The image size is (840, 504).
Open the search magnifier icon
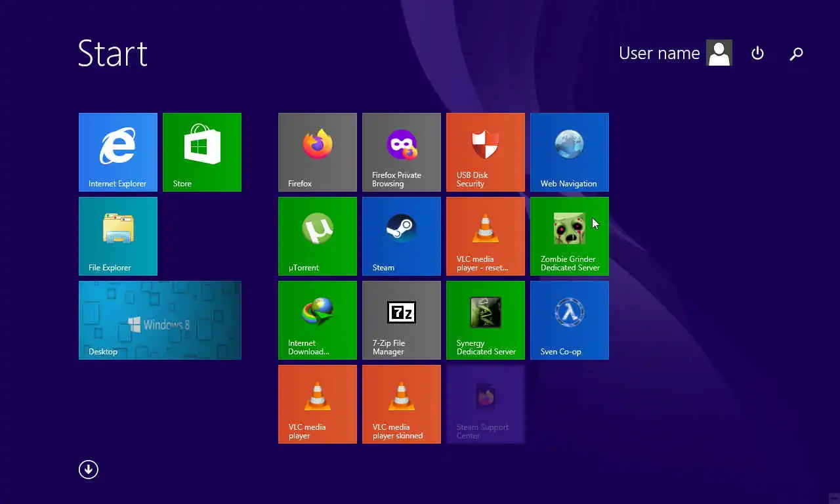796,54
